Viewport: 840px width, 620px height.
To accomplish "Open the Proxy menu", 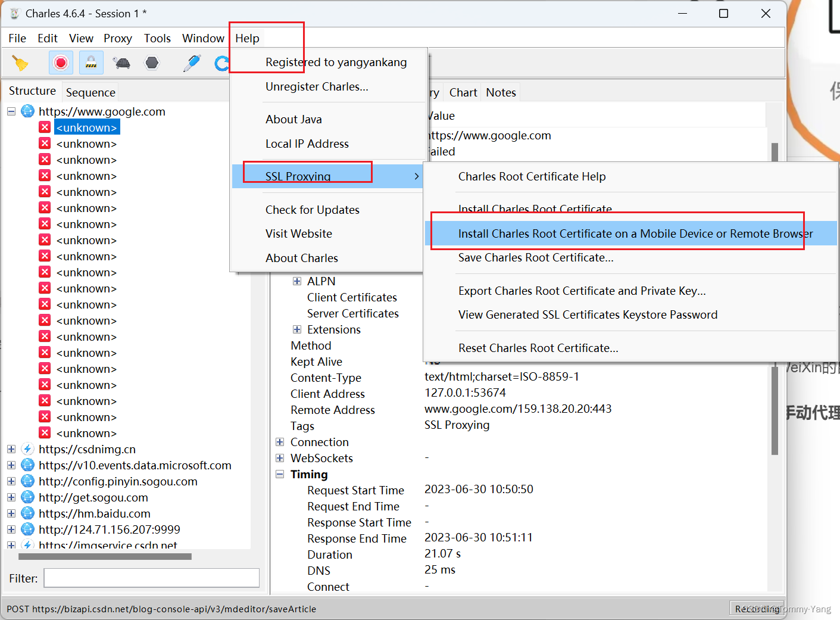I will (x=118, y=38).
